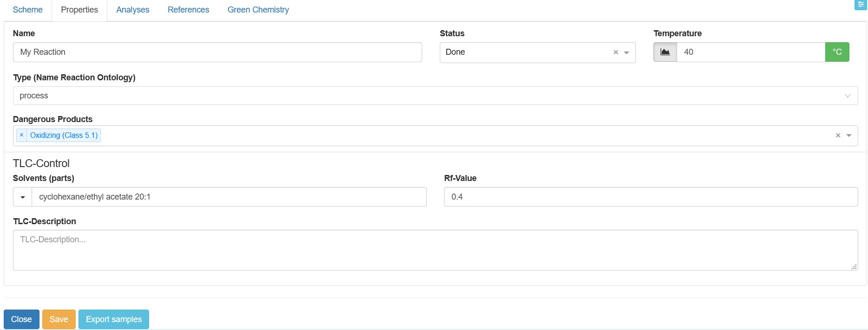Open the Green Chemistry tab
868x330 pixels.
[x=258, y=10]
